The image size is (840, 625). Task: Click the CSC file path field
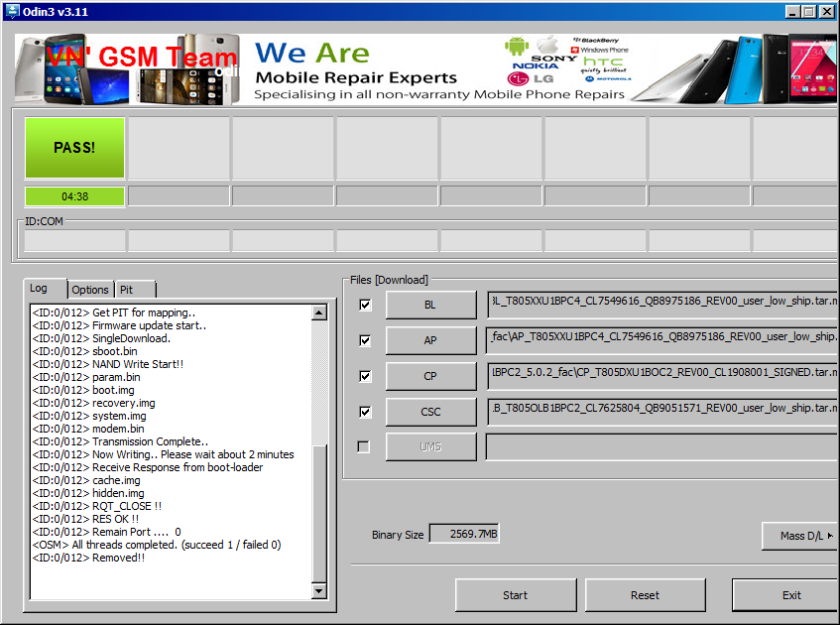pos(663,412)
